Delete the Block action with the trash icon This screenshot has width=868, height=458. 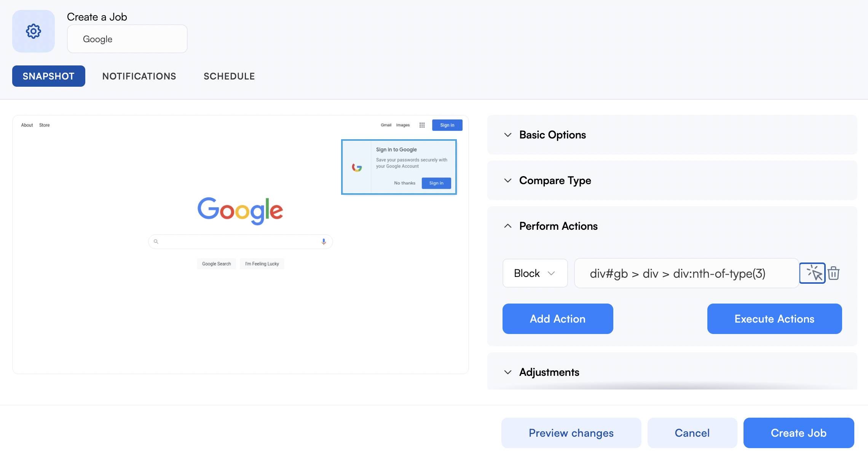pos(834,273)
